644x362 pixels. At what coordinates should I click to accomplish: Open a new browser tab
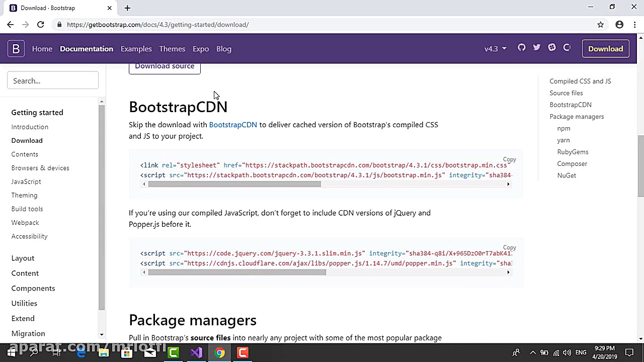tap(127, 8)
